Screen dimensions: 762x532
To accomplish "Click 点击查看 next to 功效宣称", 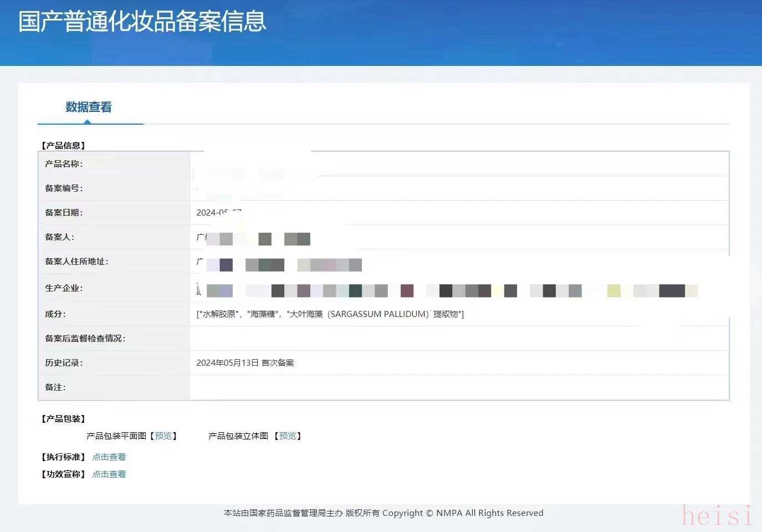I will tap(109, 474).
